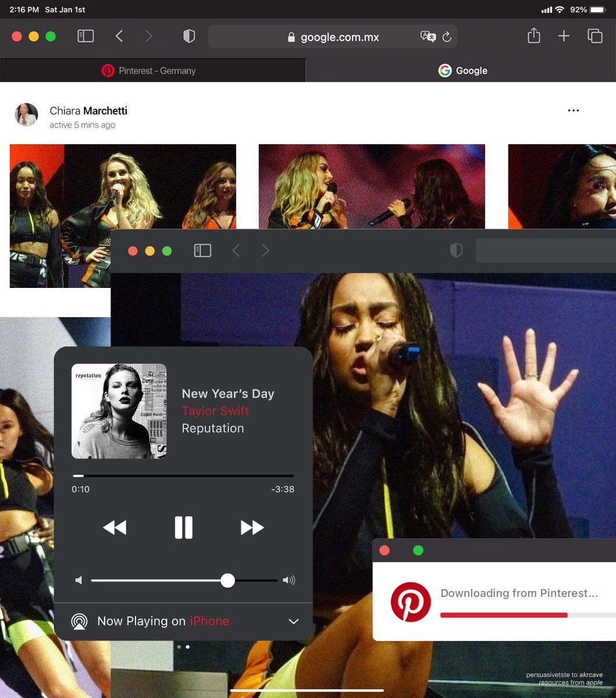Click the remaining time -3:38
Screen dimensions: 616x698
coord(283,489)
